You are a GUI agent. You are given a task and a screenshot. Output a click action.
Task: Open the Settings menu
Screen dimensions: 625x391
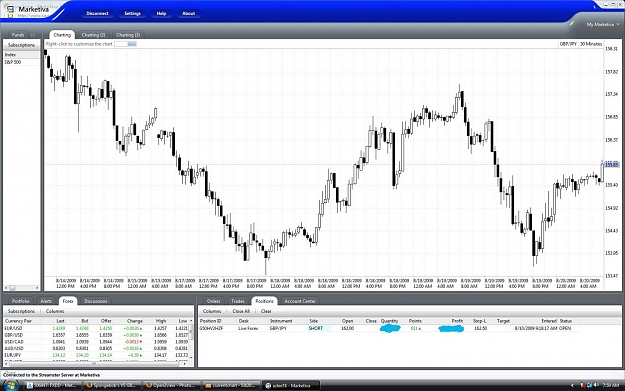pyautogui.click(x=132, y=14)
